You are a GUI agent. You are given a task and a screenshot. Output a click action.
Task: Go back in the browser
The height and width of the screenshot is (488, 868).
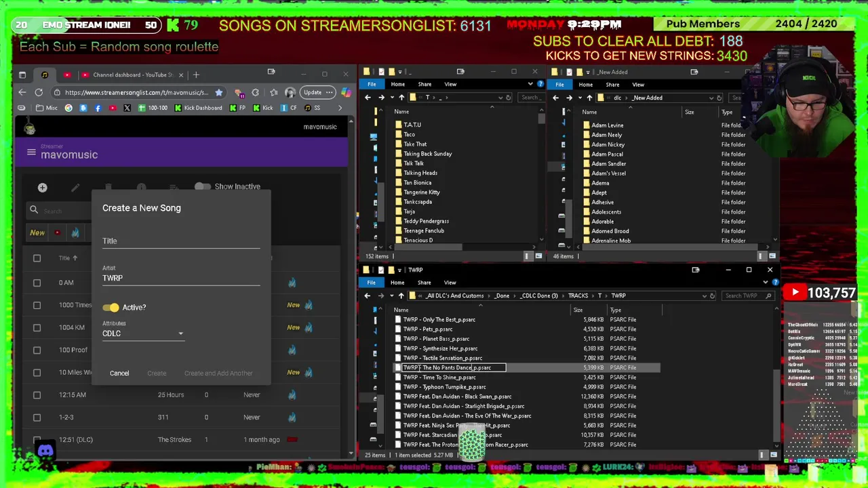(x=22, y=92)
